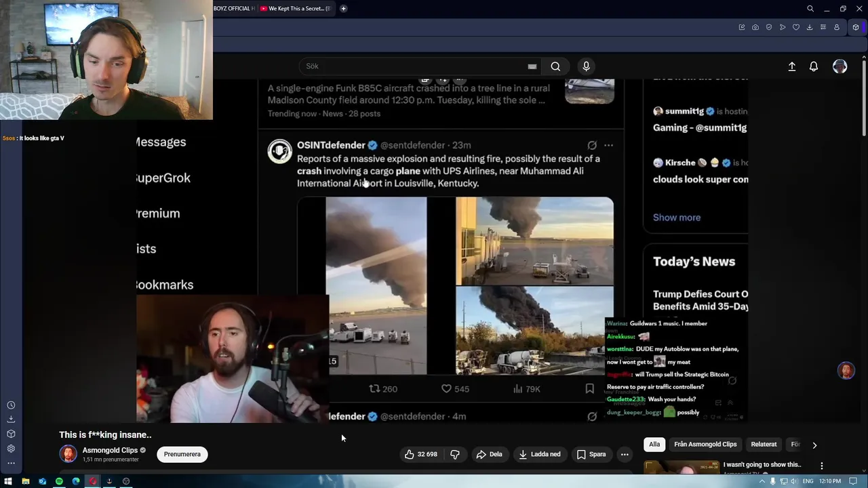The image size is (868, 488).
Task: Open browser downloads icon in toolbar
Action: coord(810,27)
